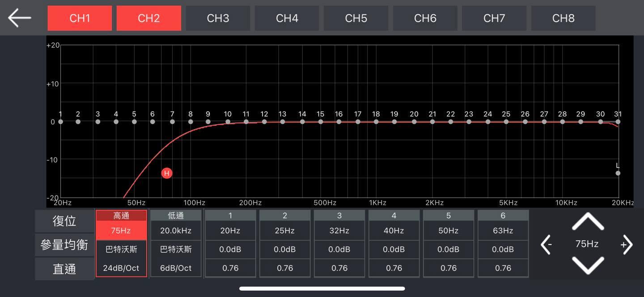Open low-pass 巴特沃斯 filter type

point(176,250)
